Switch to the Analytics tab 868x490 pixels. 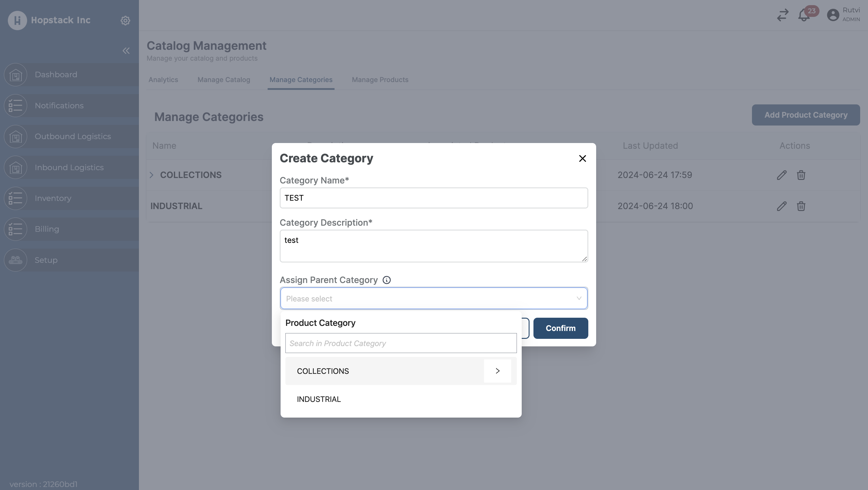[x=163, y=79]
